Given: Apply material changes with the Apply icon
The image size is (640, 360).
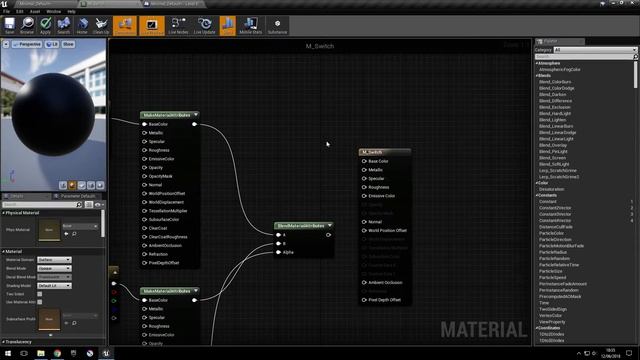Looking at the screenshot, I should point(45,25).
